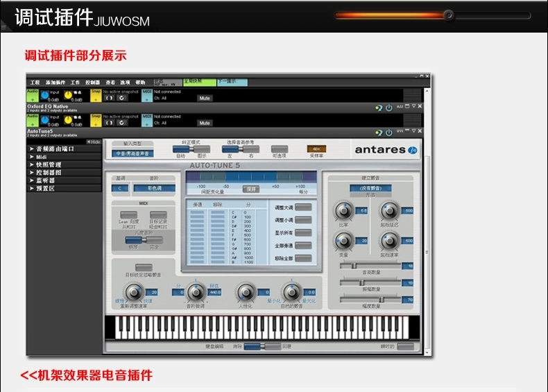Image resolution: width=548 pixels, height=392 pixels.
Task: Open the 添加插件 menu
Action: [55, 83]
